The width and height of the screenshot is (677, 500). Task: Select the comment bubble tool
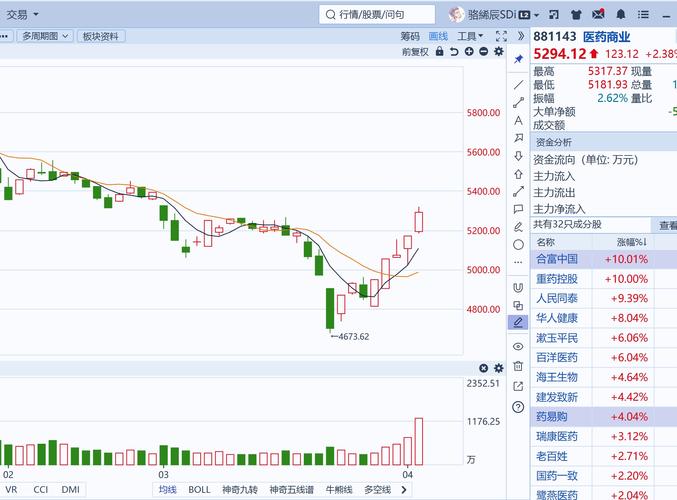pyautogui.click(x=519, y=209)
